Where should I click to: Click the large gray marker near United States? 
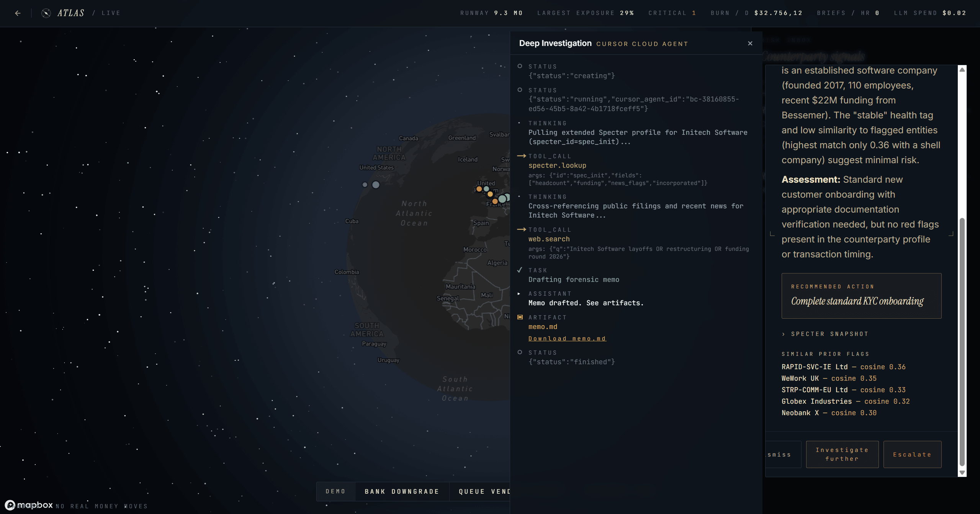click(376, 185)
